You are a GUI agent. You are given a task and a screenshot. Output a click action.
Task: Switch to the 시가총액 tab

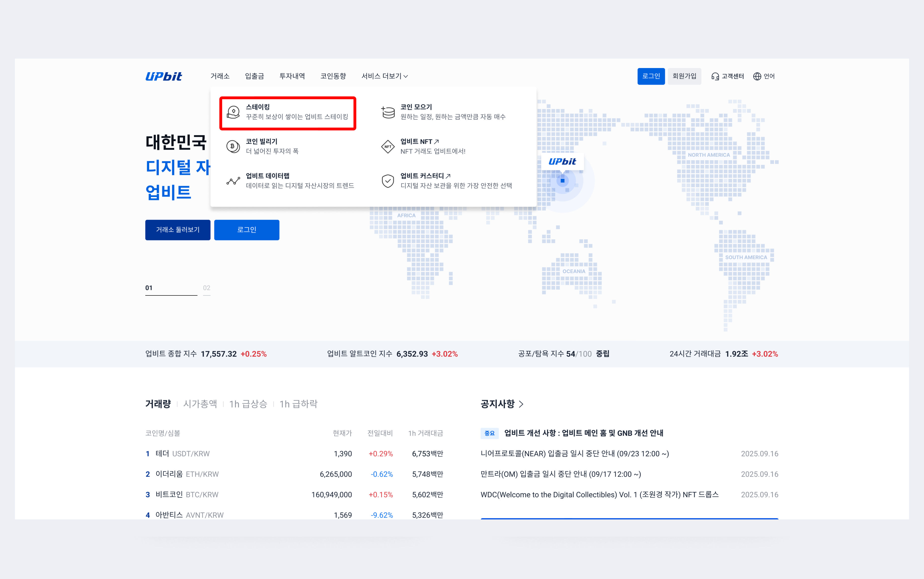(200, 404)
